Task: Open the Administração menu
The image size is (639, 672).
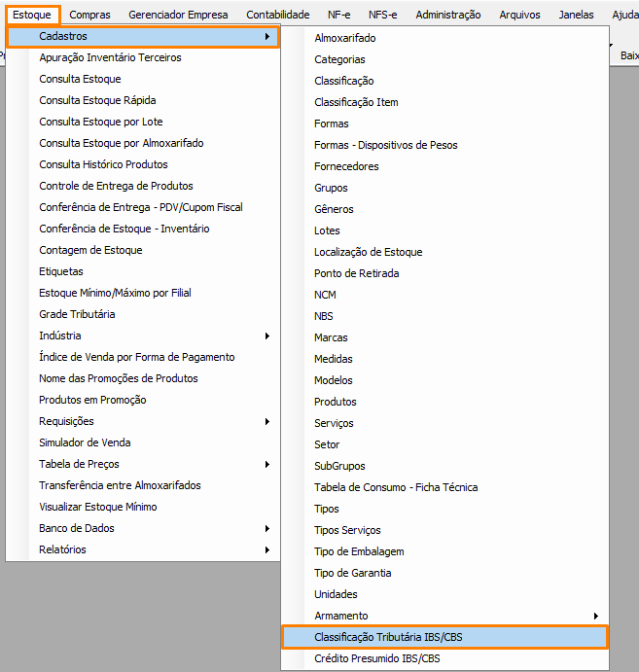Action: [x=447, y=15]
